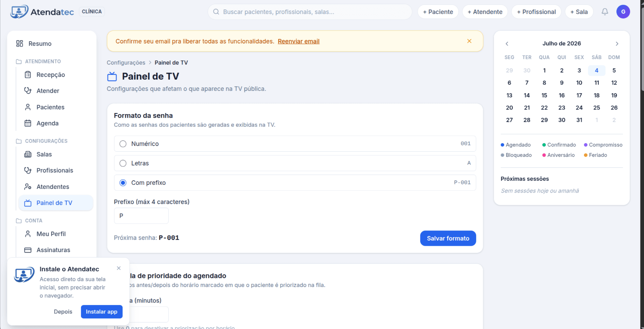Image resolution: width=644 pixels, height=329 pixels.
Task: Go to previous month in calendar
Action: point(507,43)
